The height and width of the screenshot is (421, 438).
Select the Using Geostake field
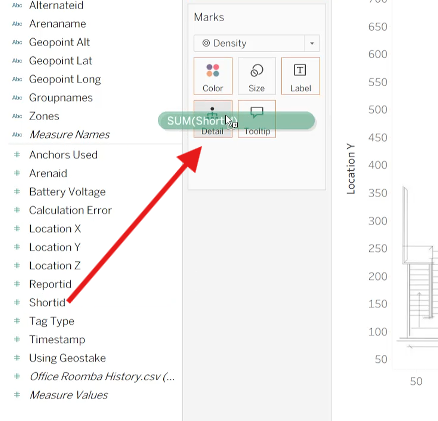point(67,358)
